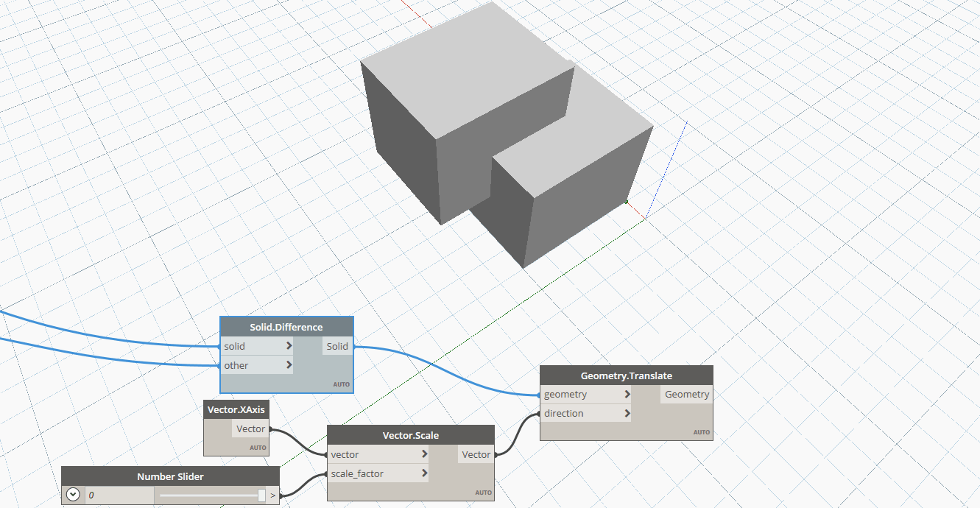Image resolution: width=980 pixels, height=508 pixels.
Task: Click the Number Slider output port arrow
Action: 273,495
